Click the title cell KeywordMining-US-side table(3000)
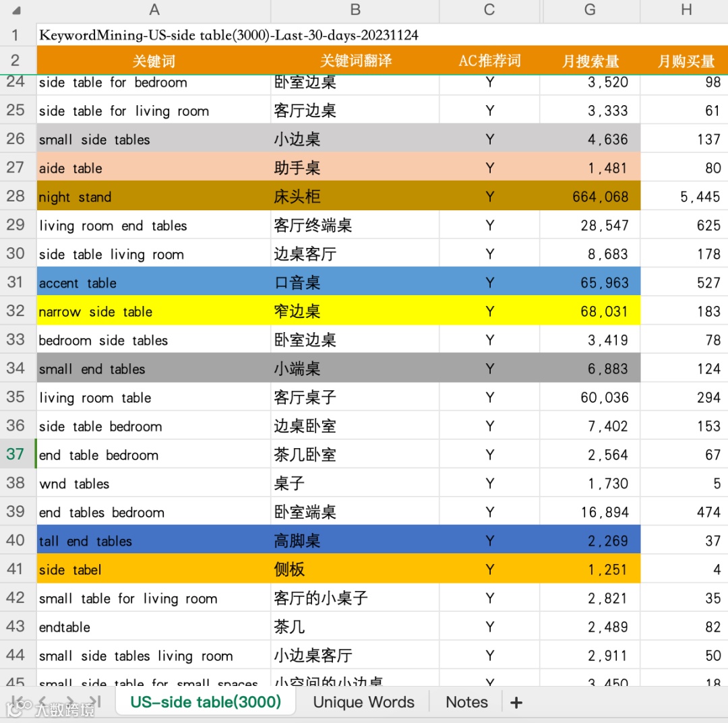 point(229,35)
